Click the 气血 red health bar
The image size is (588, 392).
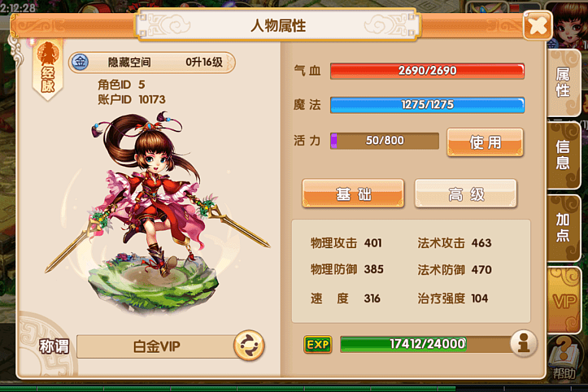coord(427,71)
